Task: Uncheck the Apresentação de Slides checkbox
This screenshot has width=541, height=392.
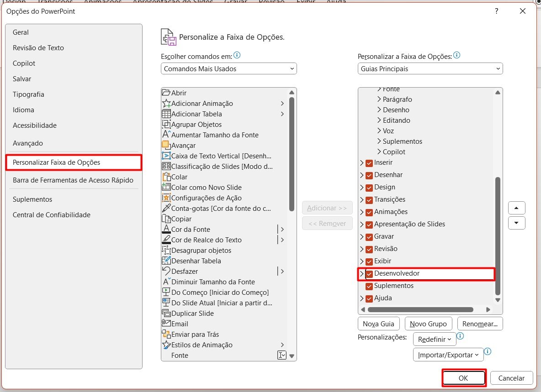Action: (369, 225)
